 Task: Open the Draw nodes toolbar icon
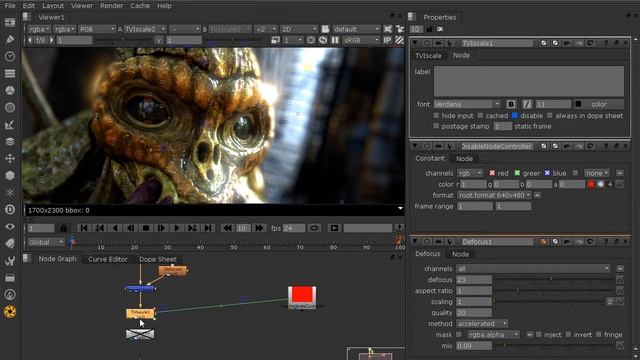click(10, 39)
